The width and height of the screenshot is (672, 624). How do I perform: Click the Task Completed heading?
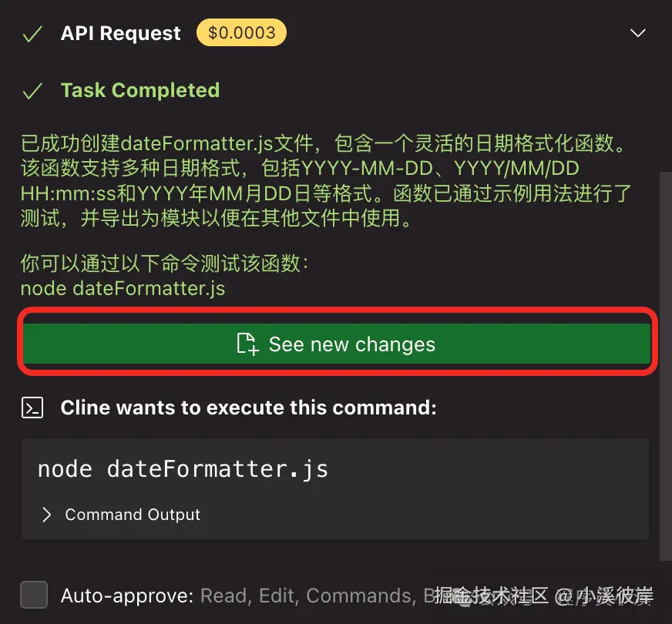point(140,90)
